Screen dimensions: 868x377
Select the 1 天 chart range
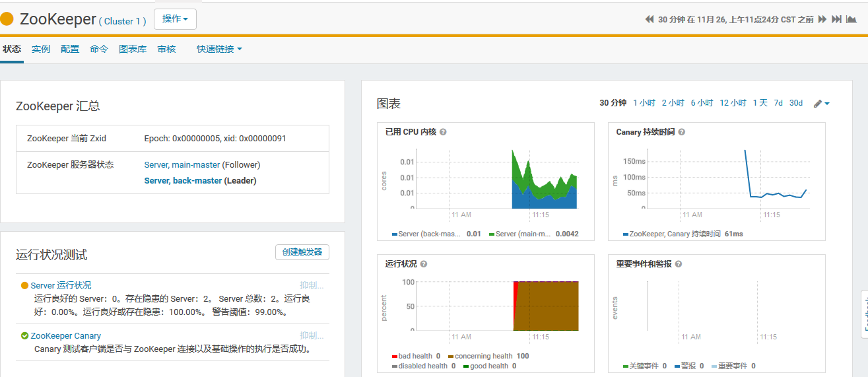click(x=760, y=103)
